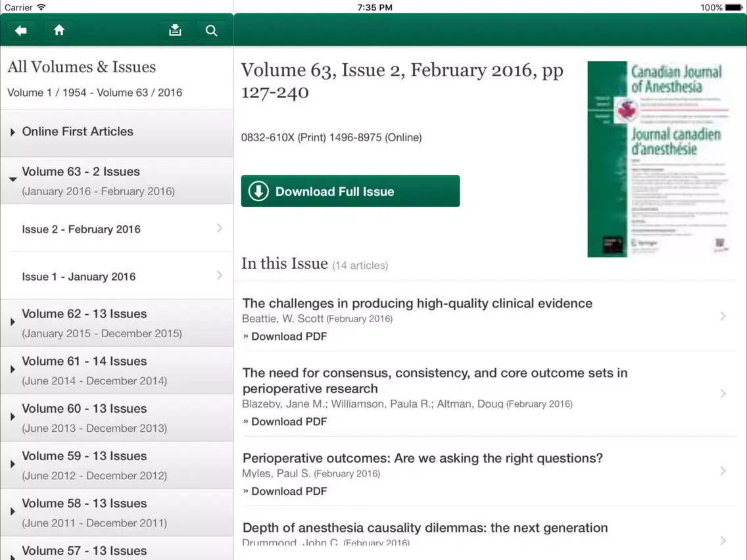Open 'The challenges in producing high-quality clinical evidence'
Image resolution: width=747 pixels, height=560 pixels.
(418, 304)
